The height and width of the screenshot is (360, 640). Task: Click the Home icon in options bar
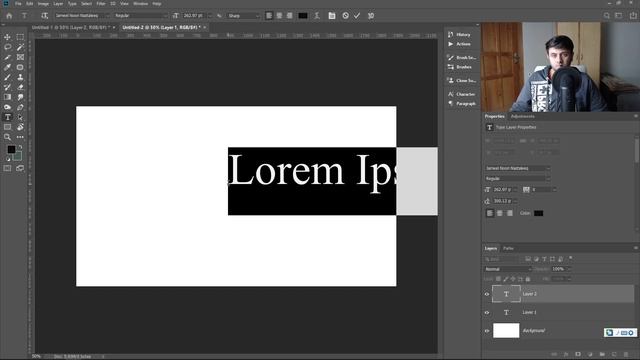9,16
